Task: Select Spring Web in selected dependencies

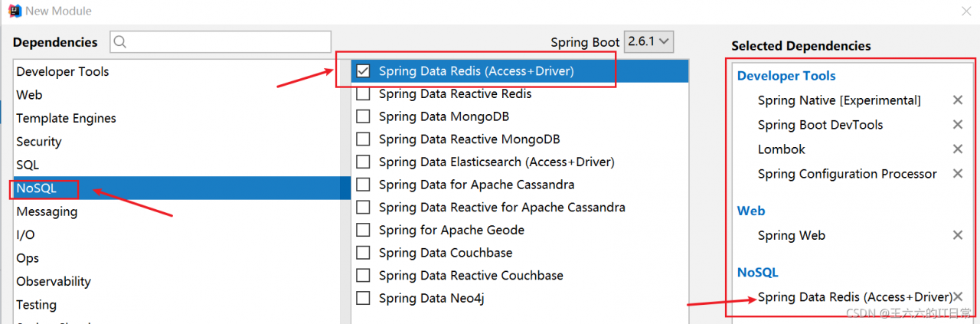Action: point(792,235)
